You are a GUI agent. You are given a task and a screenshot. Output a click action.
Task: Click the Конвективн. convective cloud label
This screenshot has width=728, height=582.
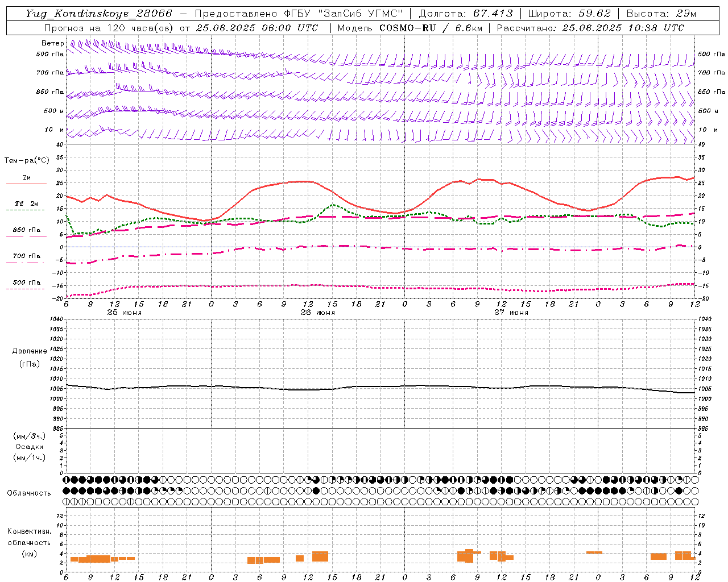click(29, 531)
